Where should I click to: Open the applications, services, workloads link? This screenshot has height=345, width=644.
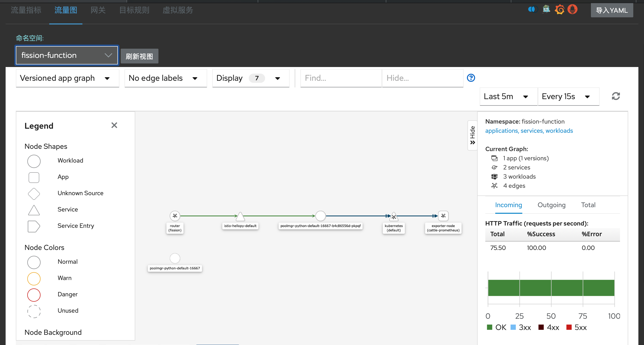529,131
